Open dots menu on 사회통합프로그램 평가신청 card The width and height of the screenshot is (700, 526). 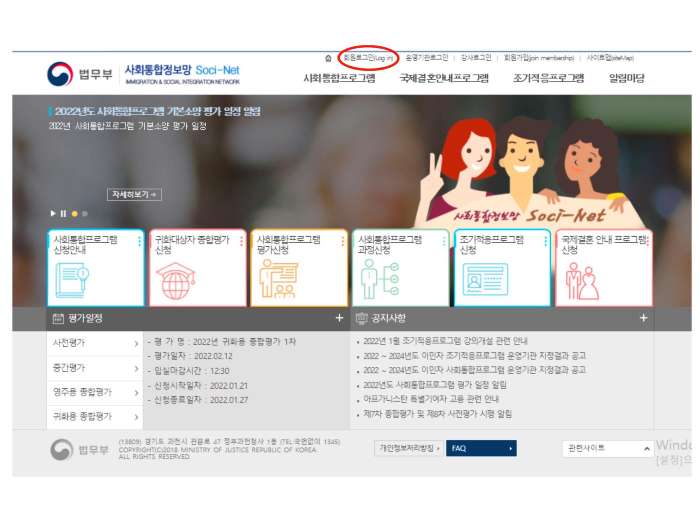pos(343,241)
